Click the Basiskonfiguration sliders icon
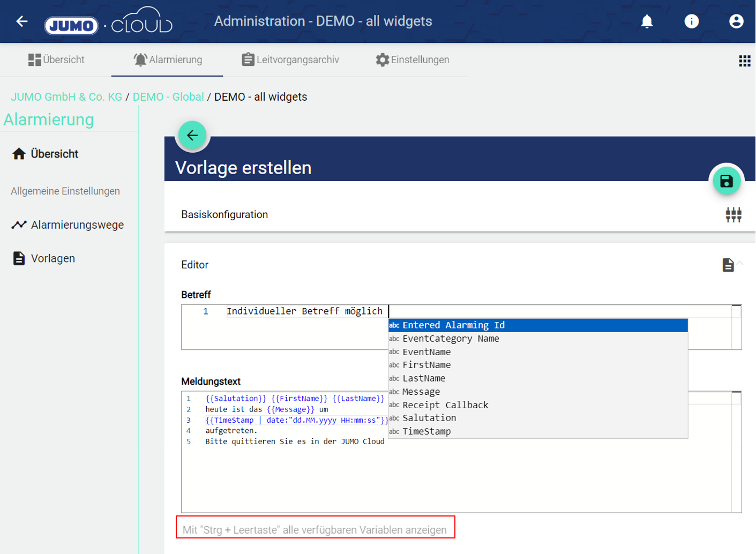Image resolution: width=756 pixels, height=554 pixels. (733, 215)
